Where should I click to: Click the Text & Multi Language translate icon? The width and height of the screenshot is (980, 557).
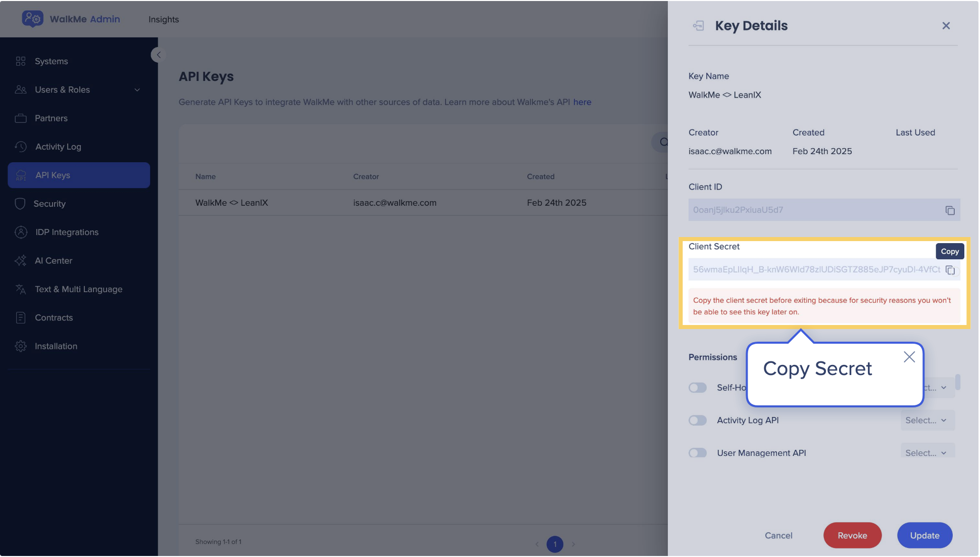click(21, 289)
